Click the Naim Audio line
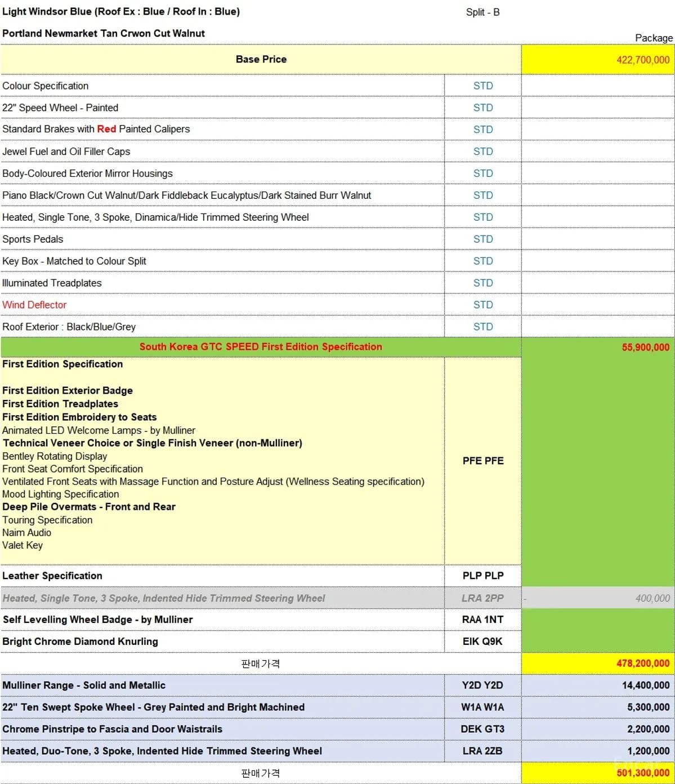675x784 pixels. tap(26, 533)
